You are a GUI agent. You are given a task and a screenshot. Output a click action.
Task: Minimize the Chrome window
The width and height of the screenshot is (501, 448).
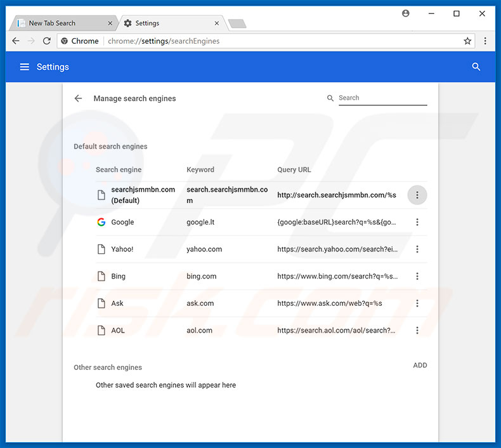click(431, 13)
